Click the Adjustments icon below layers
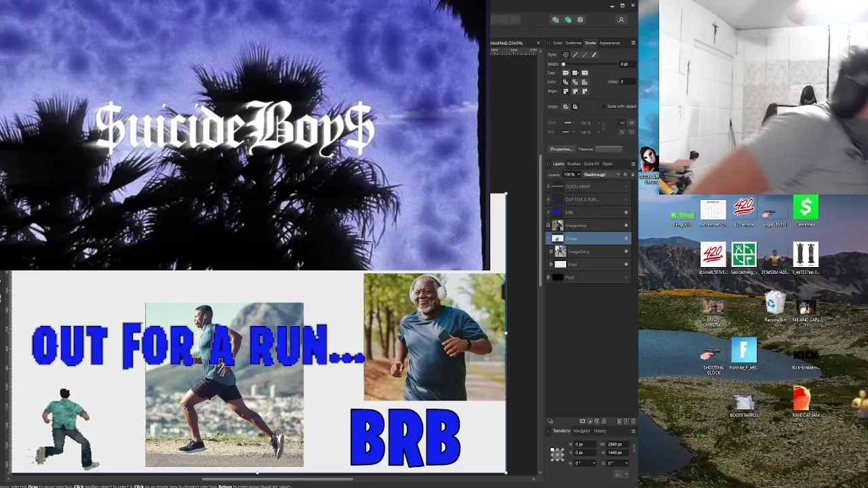The width and height of the screenshot is (868, 488). (589, 421)
